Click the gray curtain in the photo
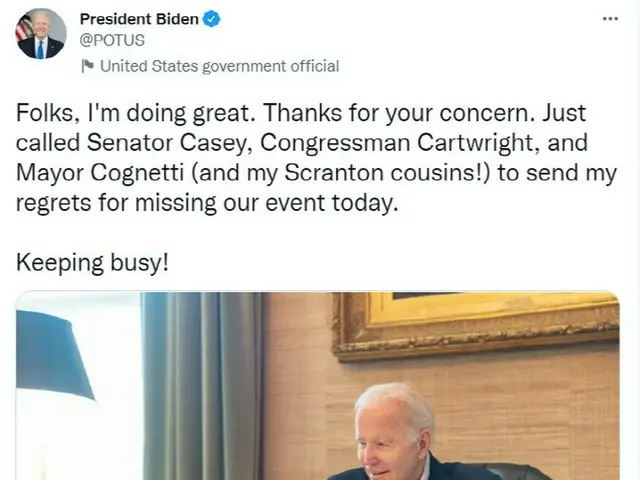This screenshot has height=480, width=640. [202, 386]
